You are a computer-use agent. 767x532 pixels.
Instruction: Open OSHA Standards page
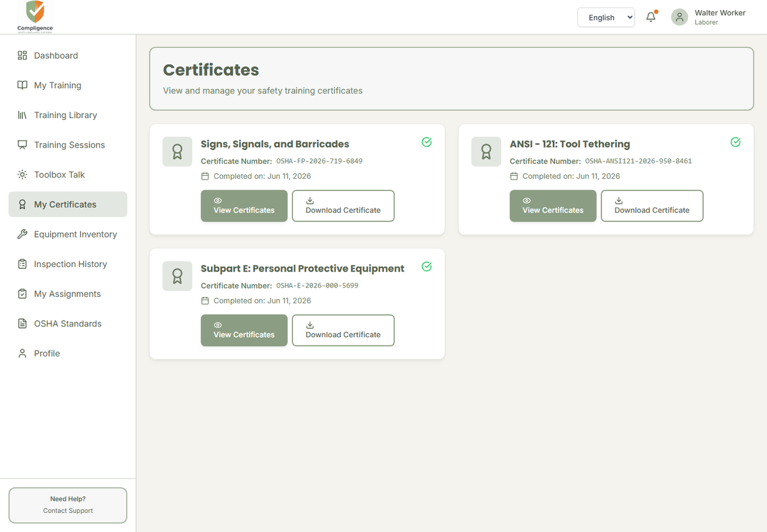68,324
